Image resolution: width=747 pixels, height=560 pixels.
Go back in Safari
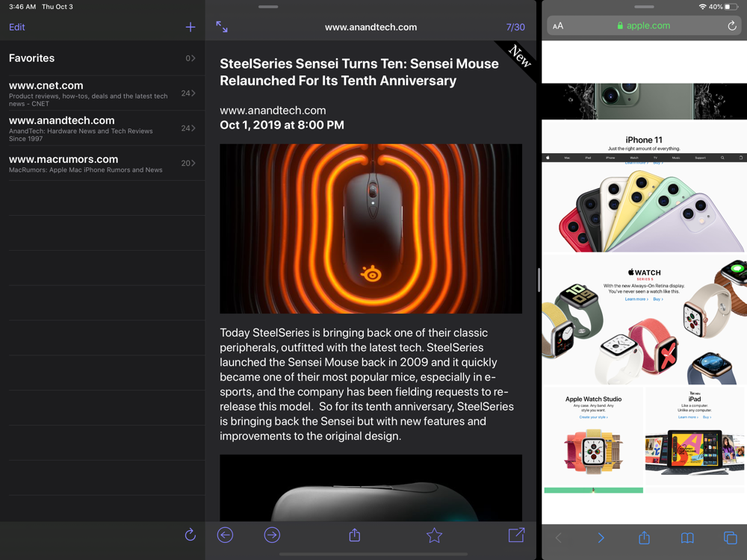[x=558, y=538]
